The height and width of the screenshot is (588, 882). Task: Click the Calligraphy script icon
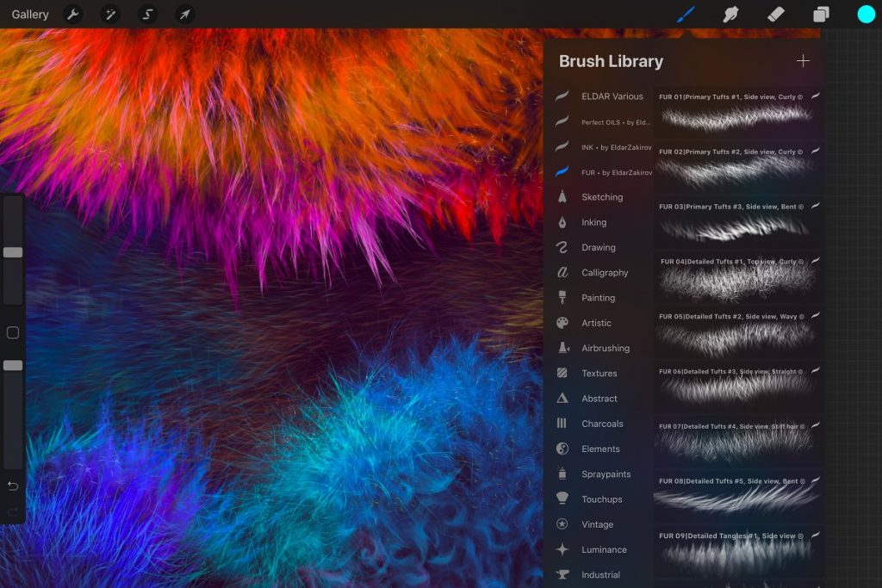(562, 272)
